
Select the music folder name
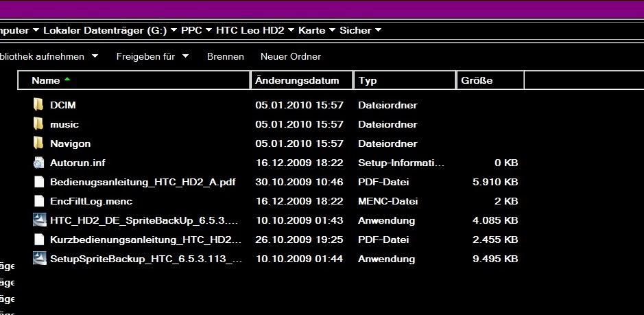tap(64, 124)
